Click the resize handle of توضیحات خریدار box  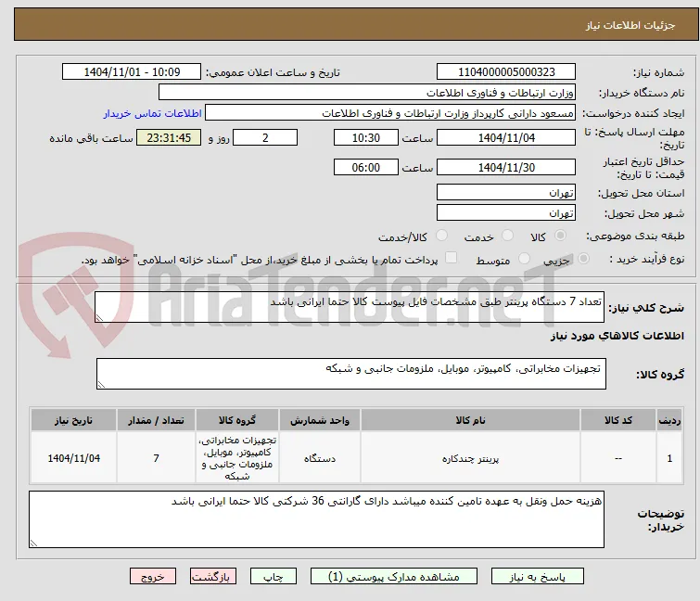point(34,543)
